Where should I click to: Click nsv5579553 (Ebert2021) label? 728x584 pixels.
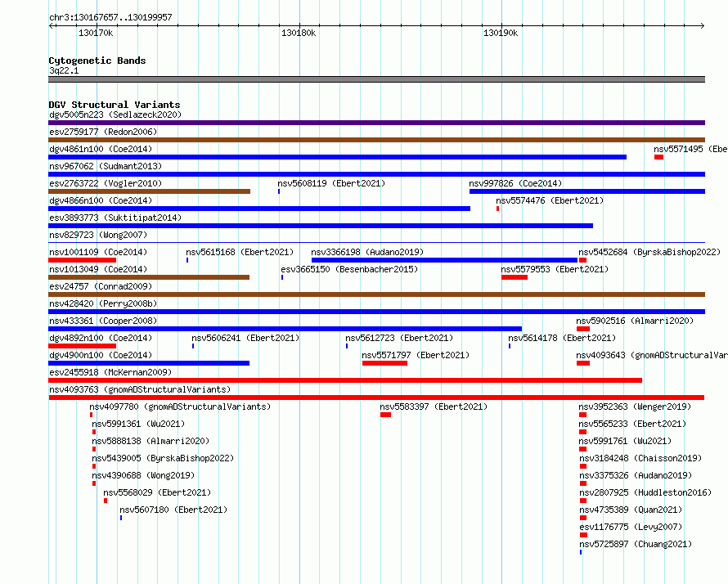click(x=555, y=269)
